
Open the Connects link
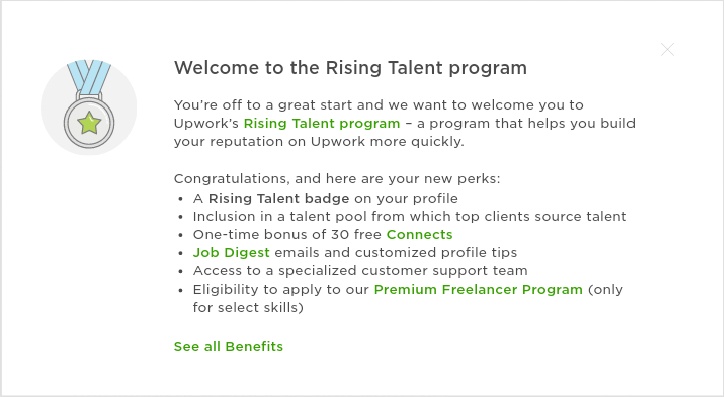pyautogui.click(x=419, y=235)
